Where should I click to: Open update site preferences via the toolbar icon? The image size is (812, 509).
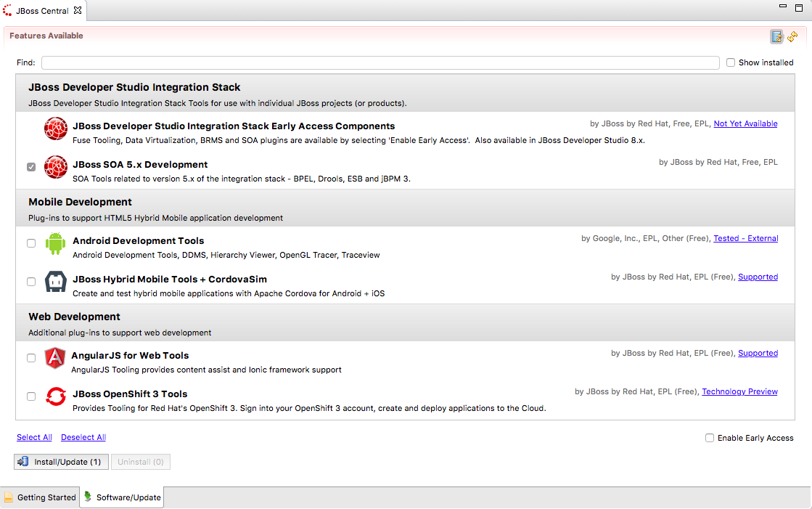pyautogui.click(x=776, y=36)
